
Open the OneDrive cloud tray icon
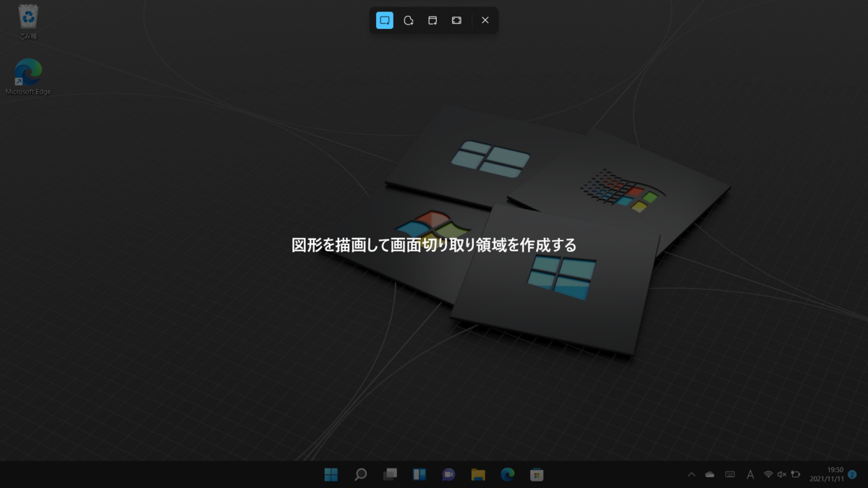click(x=710, y=474)
